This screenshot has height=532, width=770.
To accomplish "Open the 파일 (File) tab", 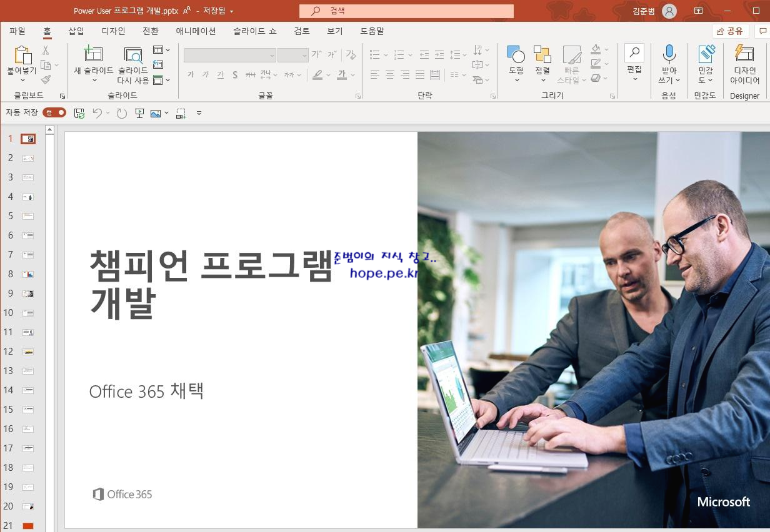I will point(17,31).
